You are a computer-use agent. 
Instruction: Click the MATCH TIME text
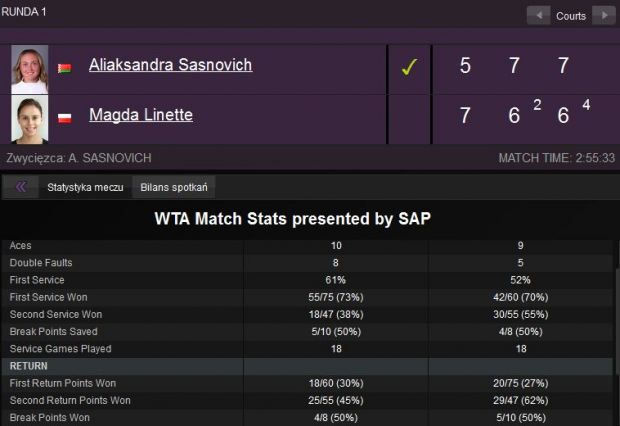[557, 158]
